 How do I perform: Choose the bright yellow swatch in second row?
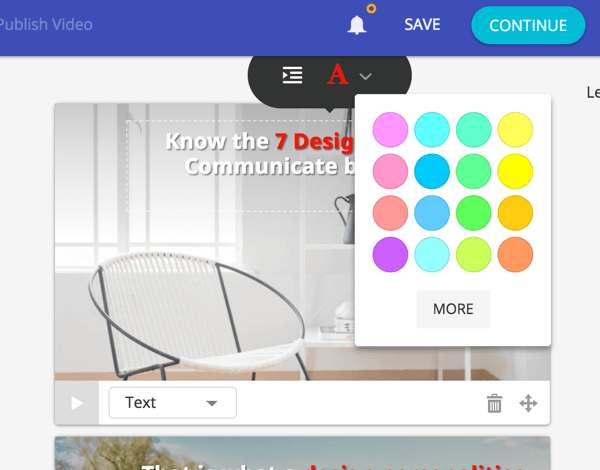[x=516, y=172]
